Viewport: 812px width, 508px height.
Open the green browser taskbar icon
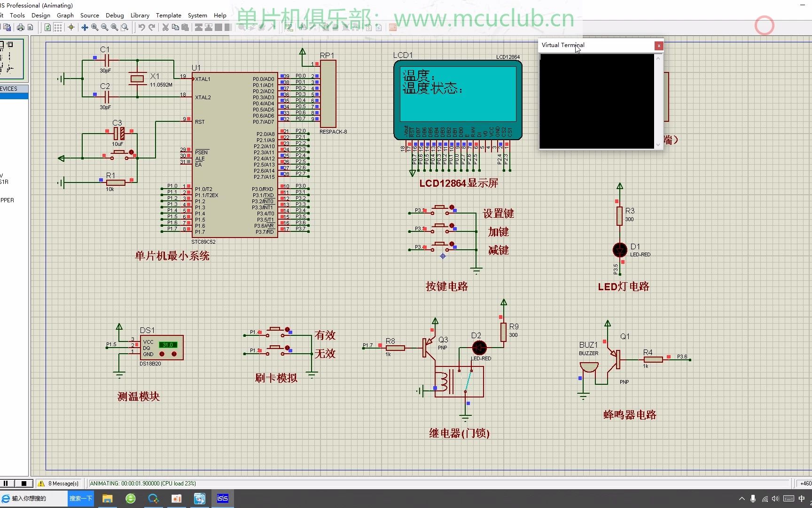tap(131, 499)
